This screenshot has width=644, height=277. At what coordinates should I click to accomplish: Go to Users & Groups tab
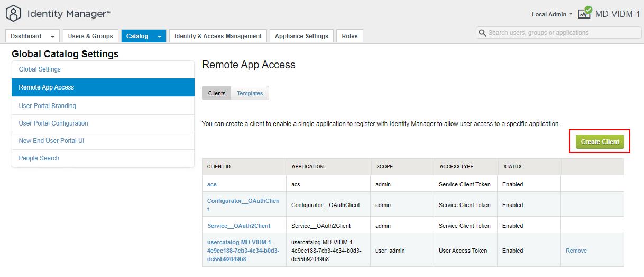(x=90, y=36)
